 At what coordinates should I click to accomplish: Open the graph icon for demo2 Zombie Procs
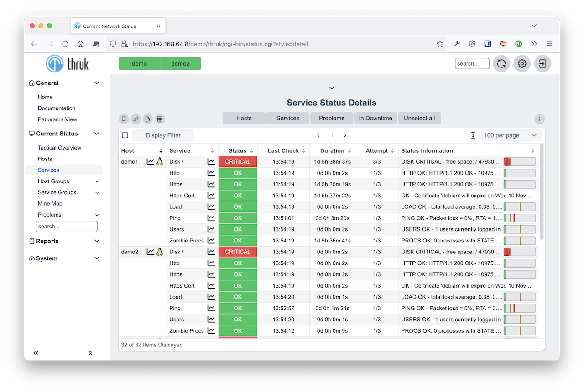coord(211,330)
